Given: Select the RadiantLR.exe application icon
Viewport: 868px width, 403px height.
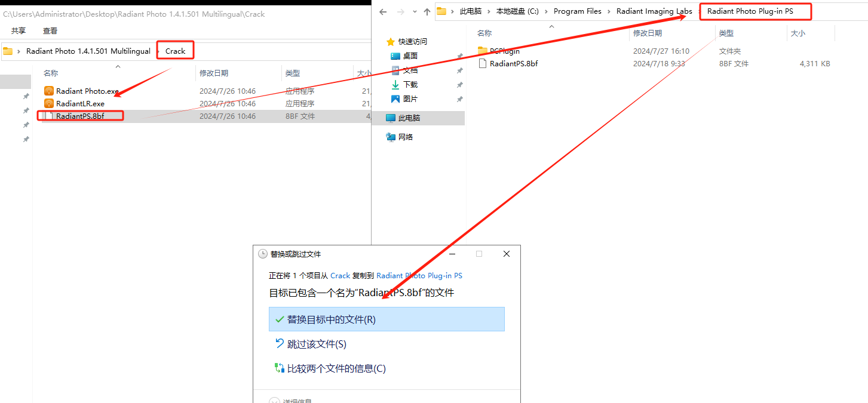Looking at the screenshot, I should [49, 104].
